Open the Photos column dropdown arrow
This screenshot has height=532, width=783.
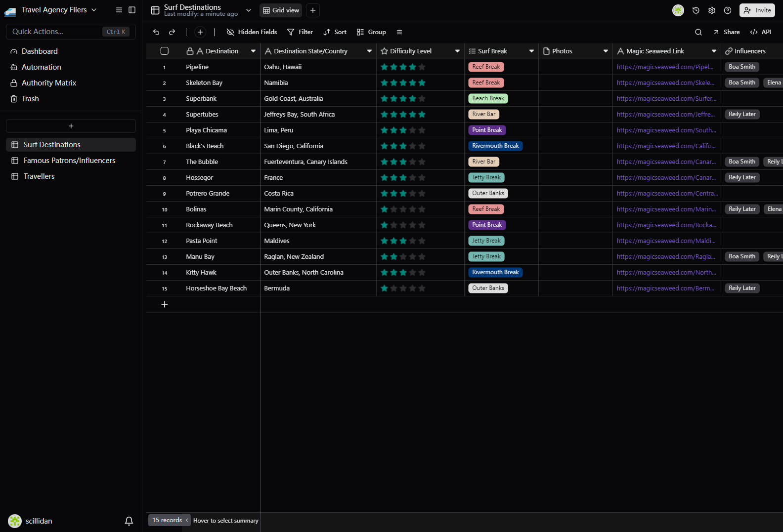(606, 51)
